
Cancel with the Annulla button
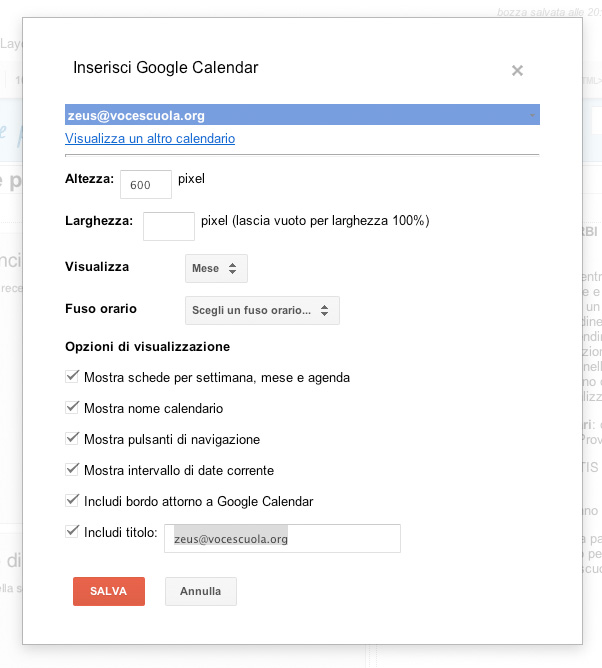200,591
